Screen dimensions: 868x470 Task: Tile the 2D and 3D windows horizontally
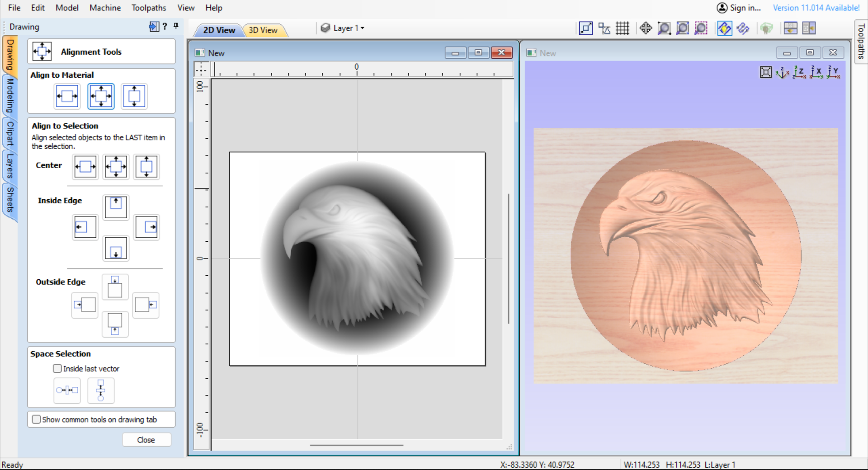pyautogui.click(x=791, y=28)
